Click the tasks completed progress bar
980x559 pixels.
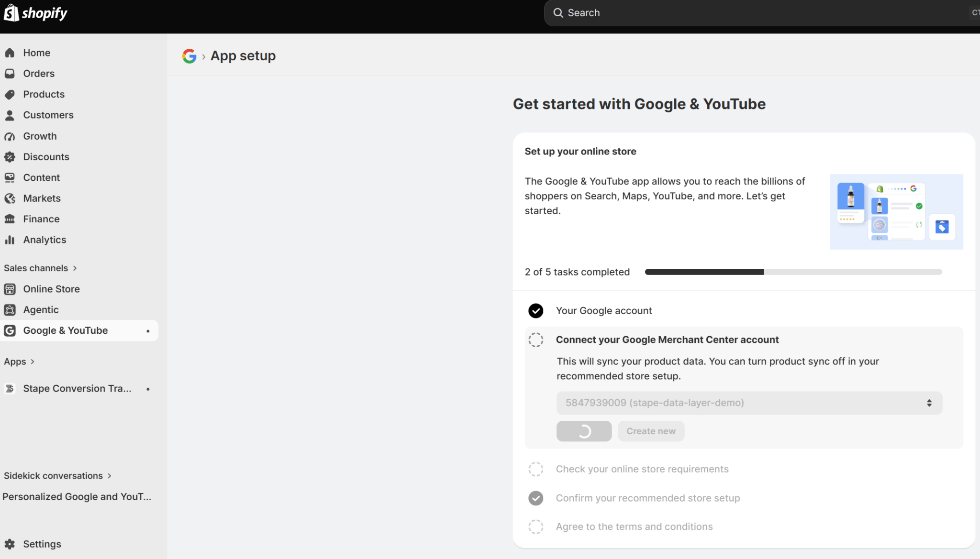coord(793,272)
